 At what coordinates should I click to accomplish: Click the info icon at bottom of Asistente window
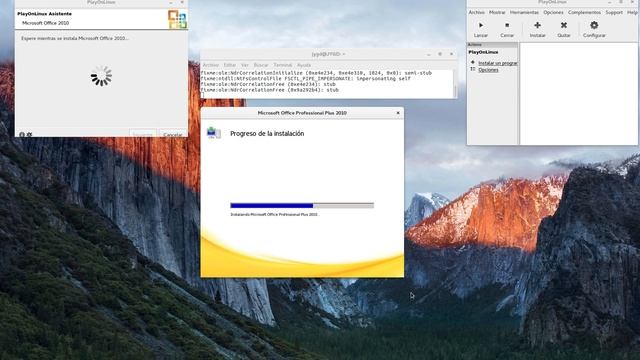coord(22,134)
